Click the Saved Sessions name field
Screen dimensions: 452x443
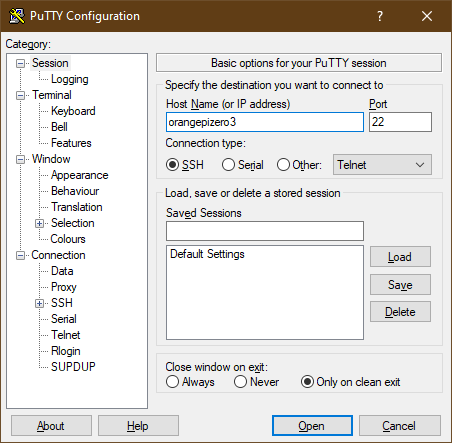pos(265,231)
